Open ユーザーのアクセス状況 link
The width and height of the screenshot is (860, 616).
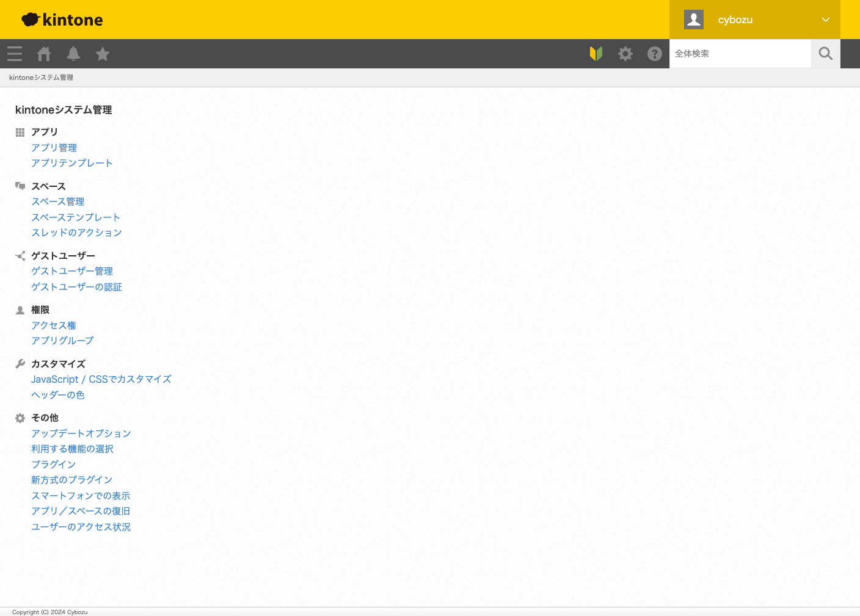tap(81, 527)
